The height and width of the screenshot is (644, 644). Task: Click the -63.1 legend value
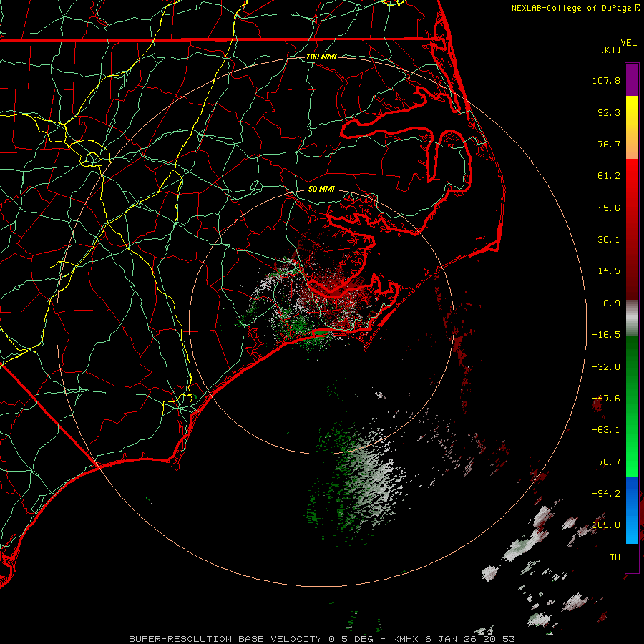606,430
